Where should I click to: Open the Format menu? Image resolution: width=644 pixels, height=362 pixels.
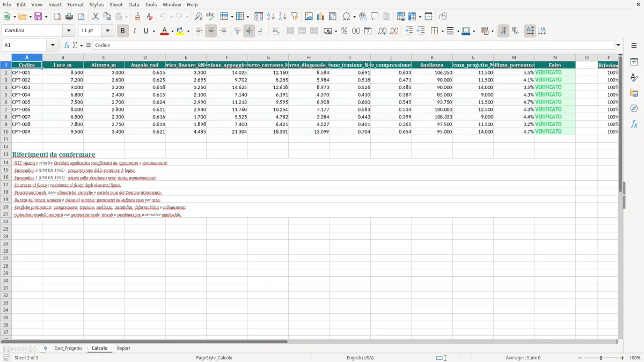point(75,4)
